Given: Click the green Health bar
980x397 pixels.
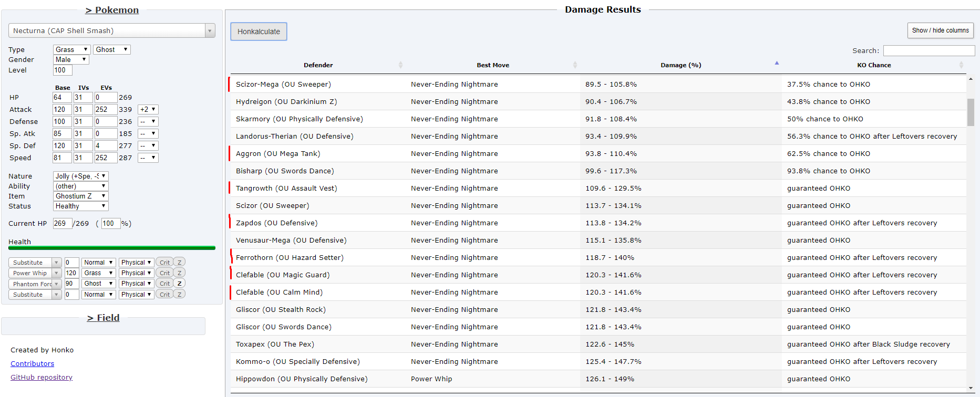Looking at the screenshot, I should pyautogui.click(x=112, y=248).
